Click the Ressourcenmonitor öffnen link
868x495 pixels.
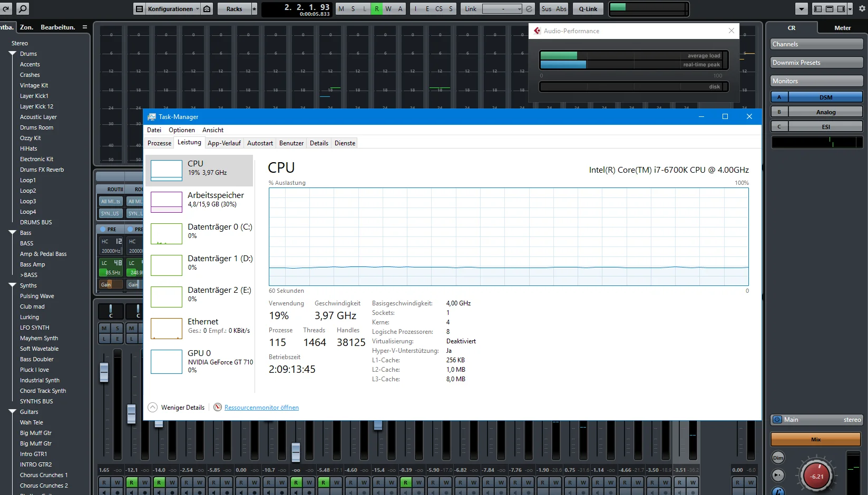pos(261,408)
